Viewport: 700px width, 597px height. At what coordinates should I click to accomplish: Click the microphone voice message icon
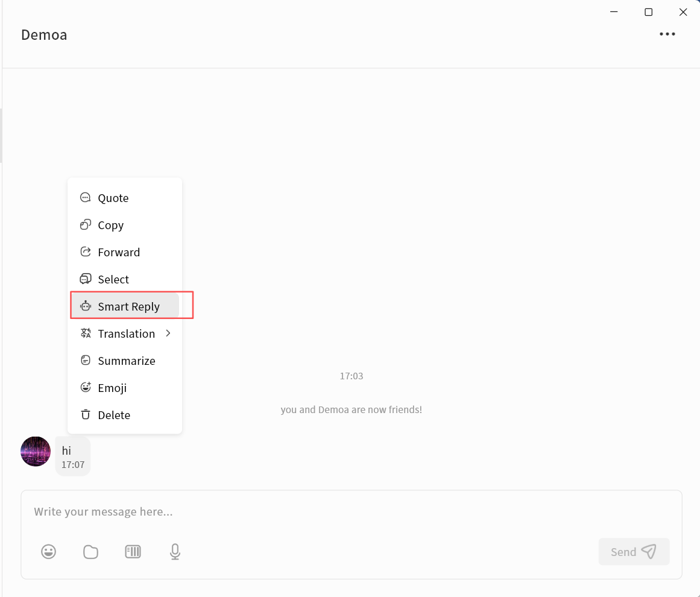point(175,551)
